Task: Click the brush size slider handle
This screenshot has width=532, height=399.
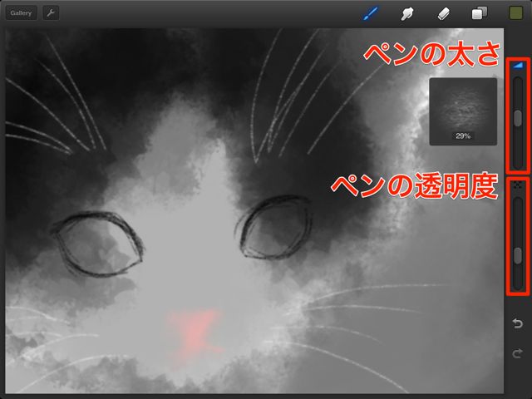Action: coord(518,118)
